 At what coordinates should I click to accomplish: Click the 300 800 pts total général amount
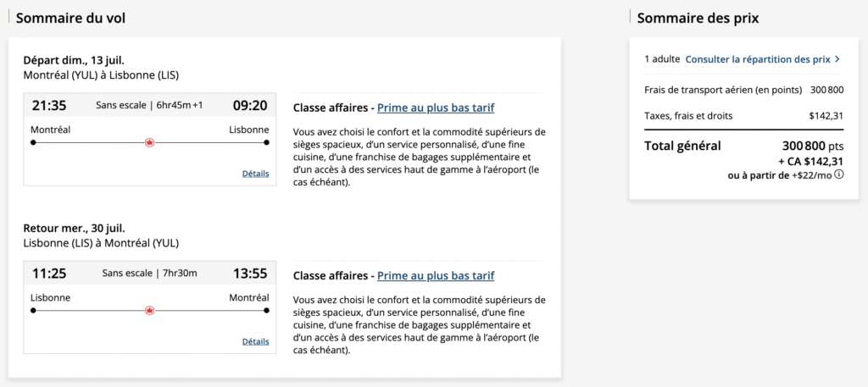tap(812, 146)
